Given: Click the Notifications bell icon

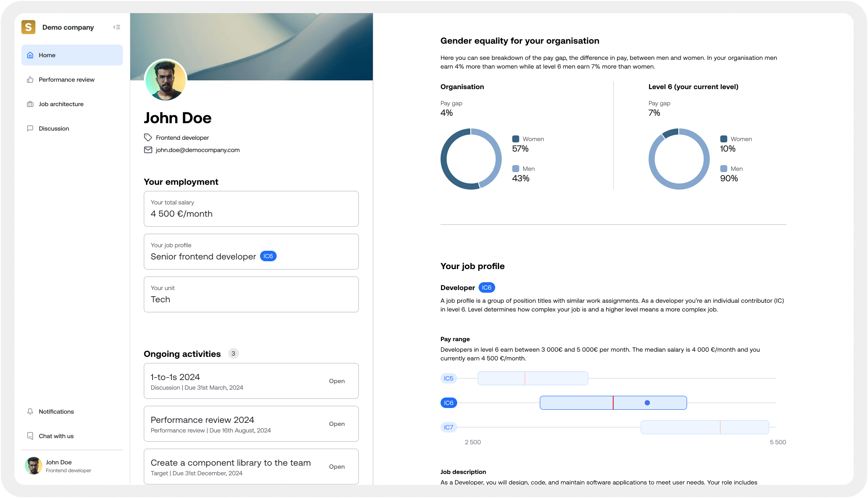Looking at the screenshot, I should 30,412.
